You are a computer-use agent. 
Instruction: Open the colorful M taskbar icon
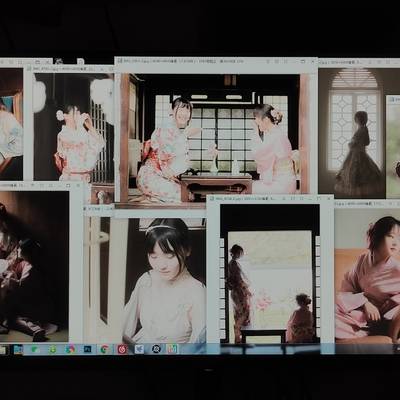[173, 349]
